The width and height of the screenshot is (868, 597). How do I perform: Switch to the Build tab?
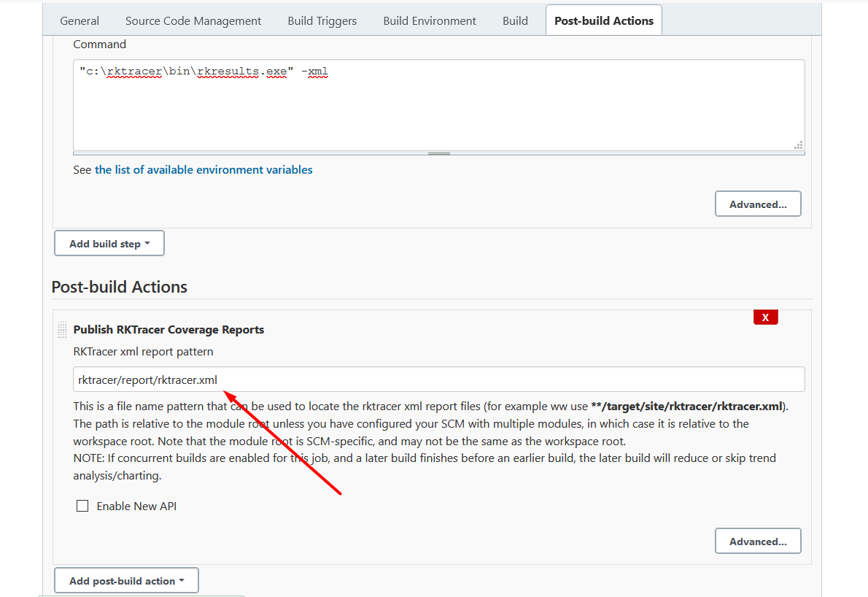tap(515, 20)
